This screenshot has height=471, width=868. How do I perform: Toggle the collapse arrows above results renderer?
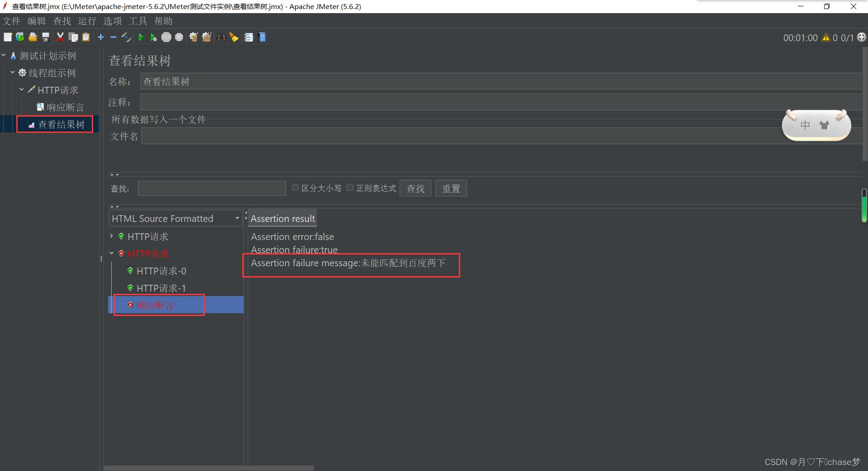pyautogui.click(x=115, y=207)
